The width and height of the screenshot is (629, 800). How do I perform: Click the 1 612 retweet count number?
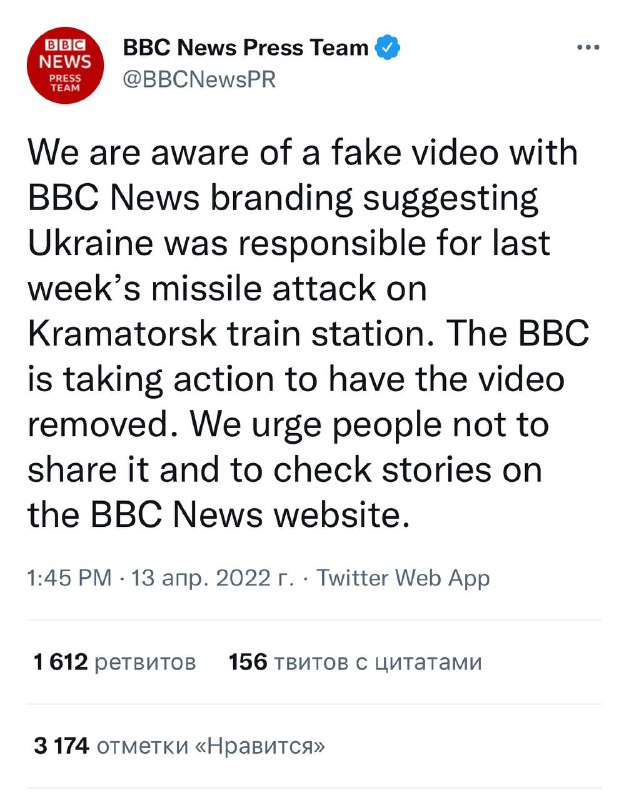click(x=60, y=662)
